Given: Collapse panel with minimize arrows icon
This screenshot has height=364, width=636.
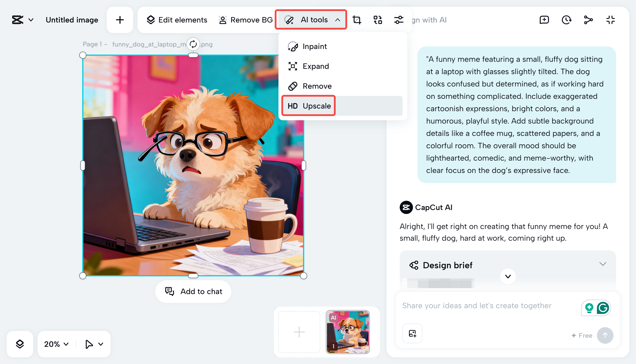Looking at the screenshot, I should click(x=610, y=20).
